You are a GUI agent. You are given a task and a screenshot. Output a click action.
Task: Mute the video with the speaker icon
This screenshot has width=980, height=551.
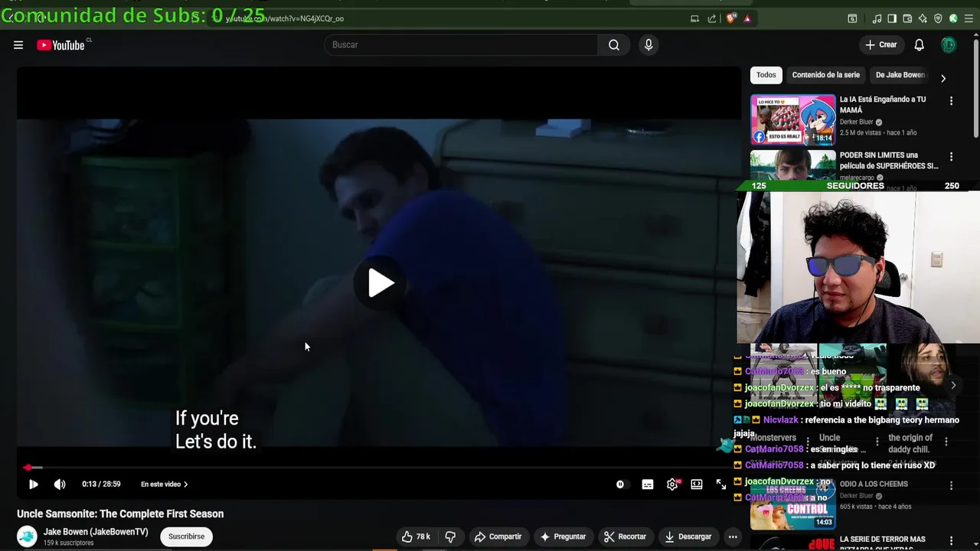pos(60,484)
